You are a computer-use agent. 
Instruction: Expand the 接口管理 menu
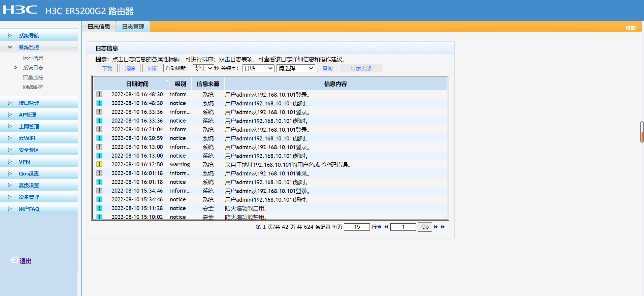[x=29, y=103]
